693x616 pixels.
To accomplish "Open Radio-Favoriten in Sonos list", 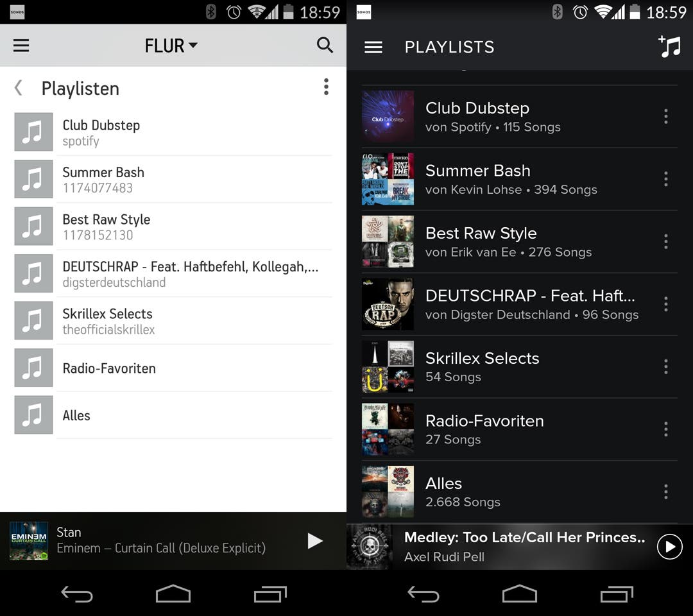I will point(173,368).
